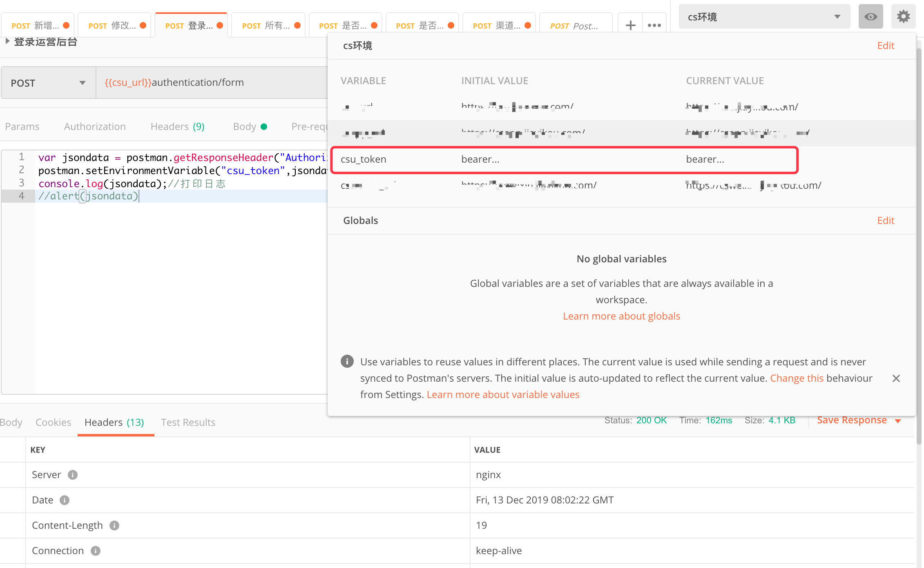The height and width of the screenshot is (568, 924).
Task: Dismiss the variable values notice
Action: click(896, 378)
